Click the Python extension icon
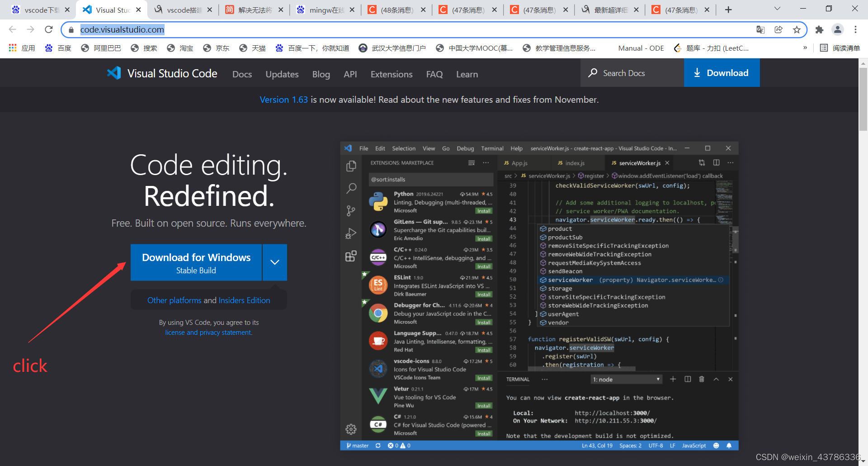 [378, 202]
